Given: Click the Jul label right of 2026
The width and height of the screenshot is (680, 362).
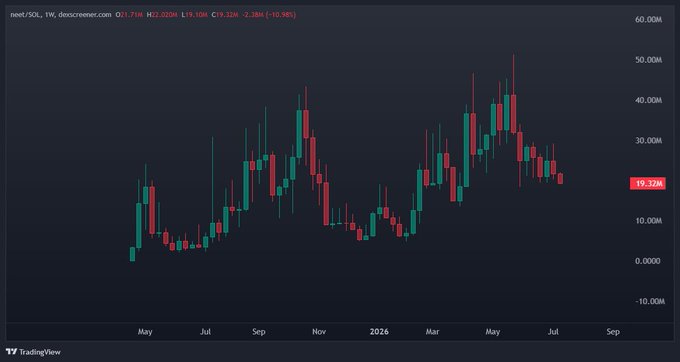Looking at the screenshot, I should click(553, 332).
